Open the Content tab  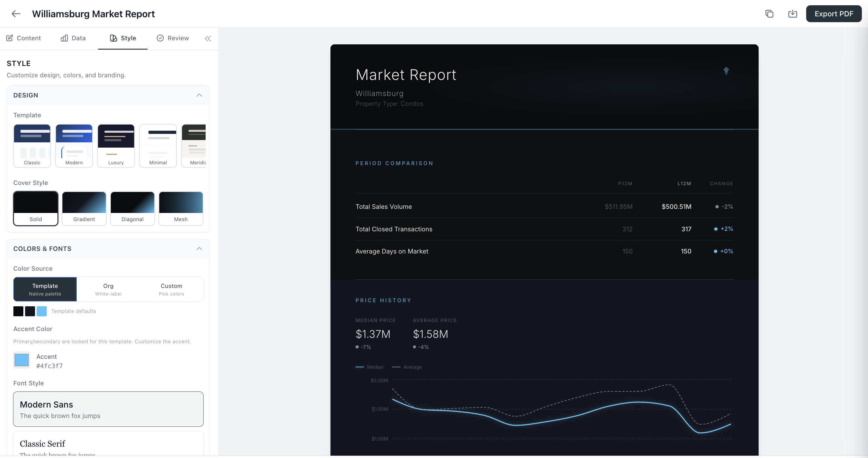[x=24, y=38]
